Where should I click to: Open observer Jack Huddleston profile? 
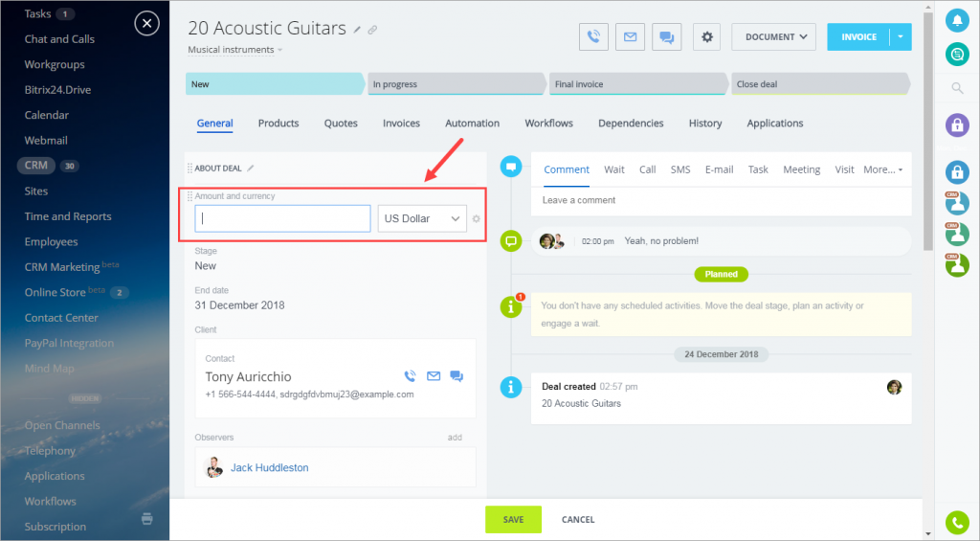tap(269, 467)
